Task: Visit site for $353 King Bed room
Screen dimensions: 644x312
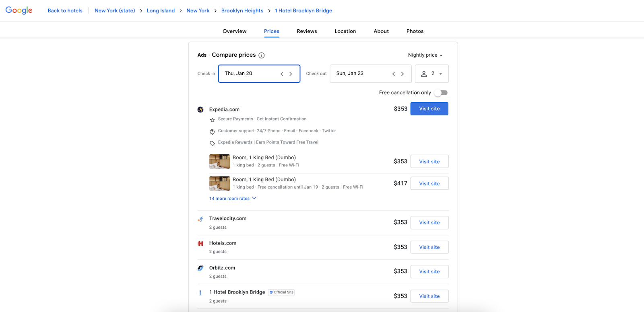Action: (429, 162)
